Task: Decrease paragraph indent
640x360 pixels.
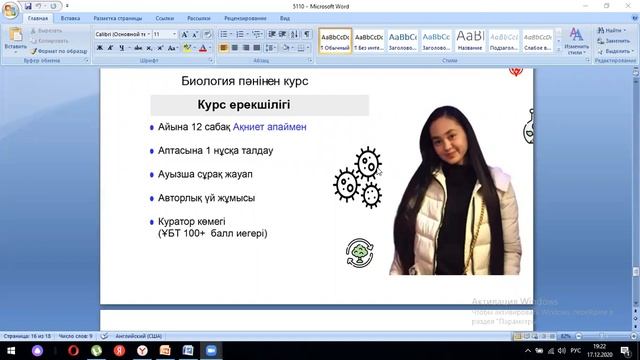Action: pyautogui.click(x=271, y=34)
